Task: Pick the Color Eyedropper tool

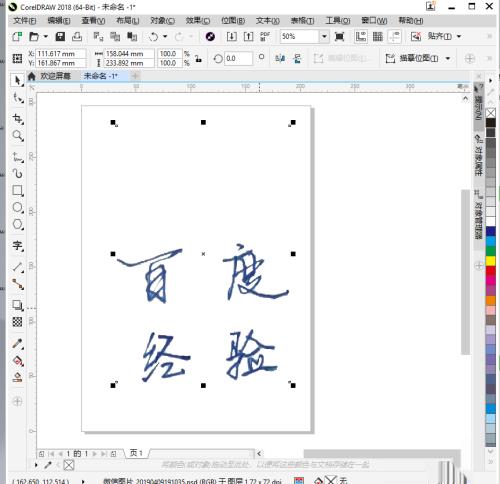Action: [x=17, y=343]
